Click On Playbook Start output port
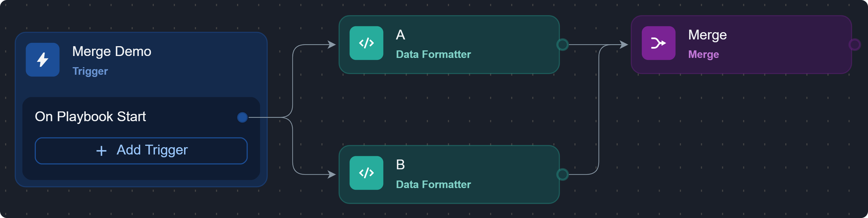Screen dimensions: 868x218 pyautogui.click(x=242, y=118)
